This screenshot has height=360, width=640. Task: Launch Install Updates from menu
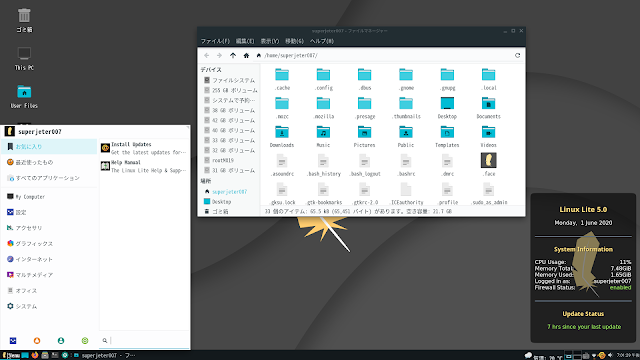(144, 148)
